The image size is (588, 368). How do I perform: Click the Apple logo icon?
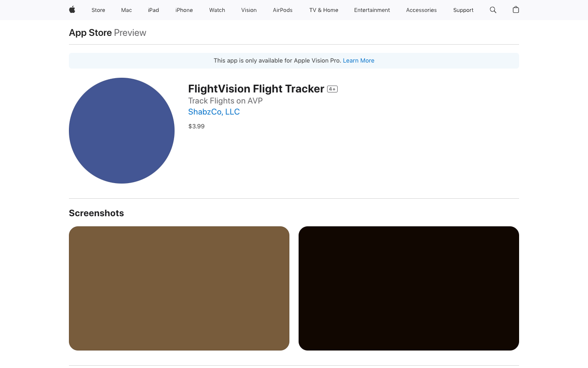[72, 10]
